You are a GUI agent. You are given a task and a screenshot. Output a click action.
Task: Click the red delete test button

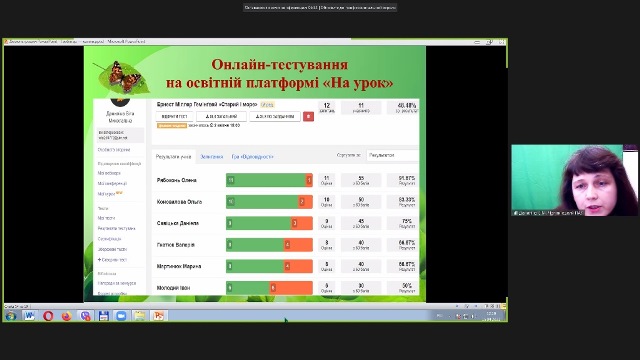pyautogui.click(x=308, y=116)
